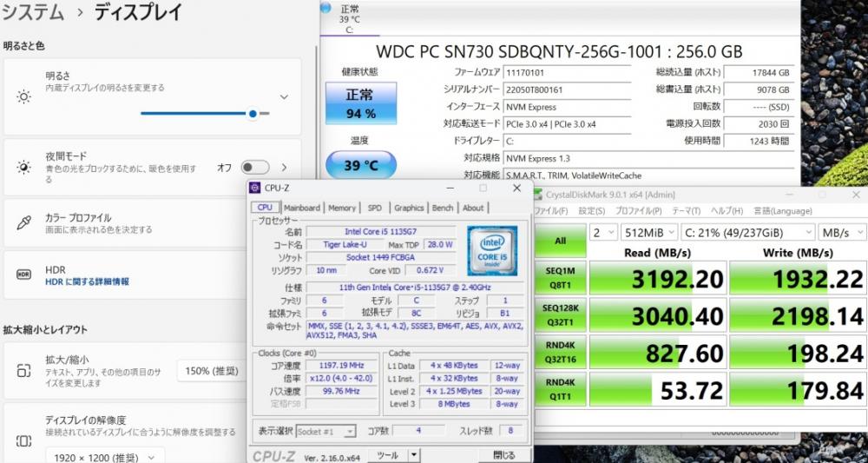Switch to the Mainboard tab in CPU-Z
The image size is (868, 463).
point(302,208)
